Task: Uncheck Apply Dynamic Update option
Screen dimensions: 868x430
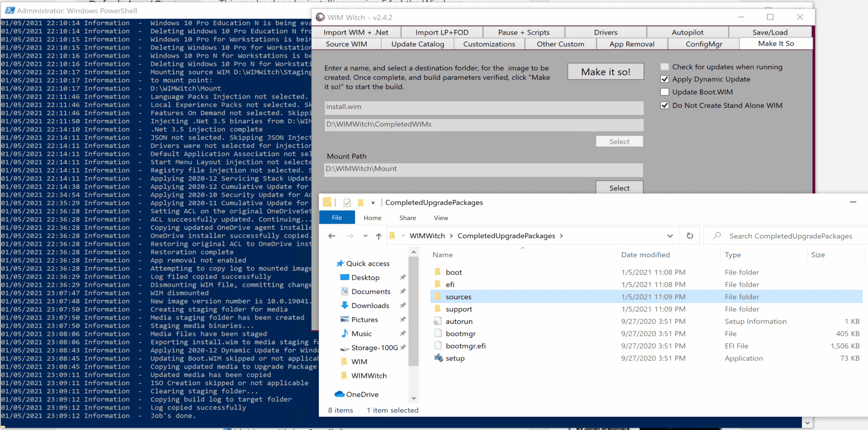Action: tap(665, 79)
